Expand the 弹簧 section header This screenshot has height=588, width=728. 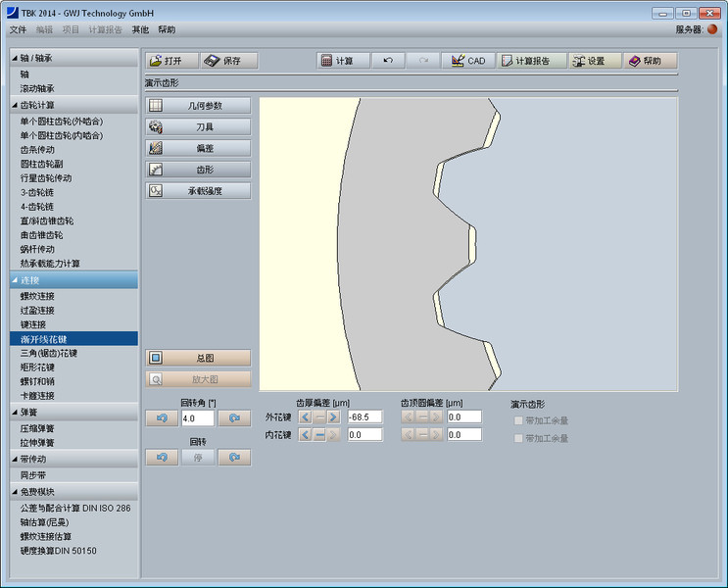[x=69, y=413]
